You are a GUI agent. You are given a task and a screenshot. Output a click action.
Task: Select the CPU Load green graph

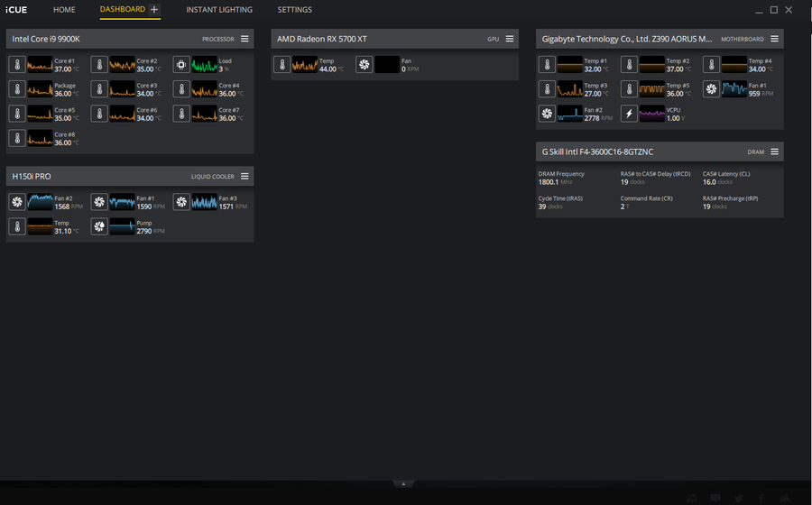(205, 65)
